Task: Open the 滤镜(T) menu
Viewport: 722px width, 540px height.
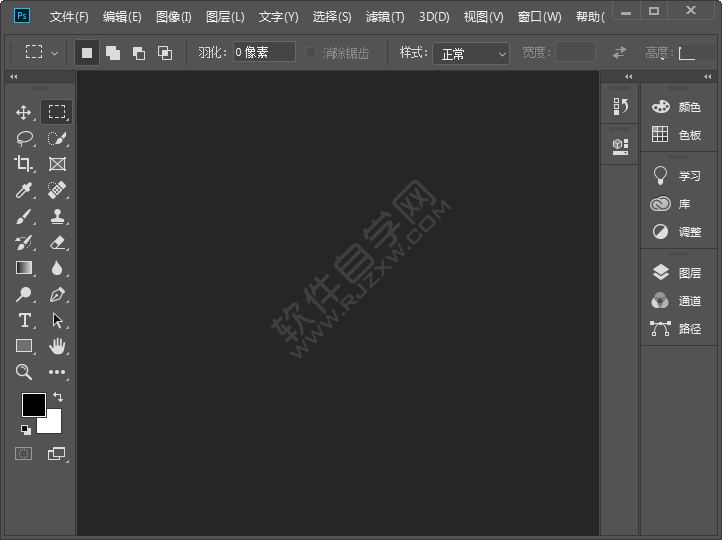Action: pos(385,17)
